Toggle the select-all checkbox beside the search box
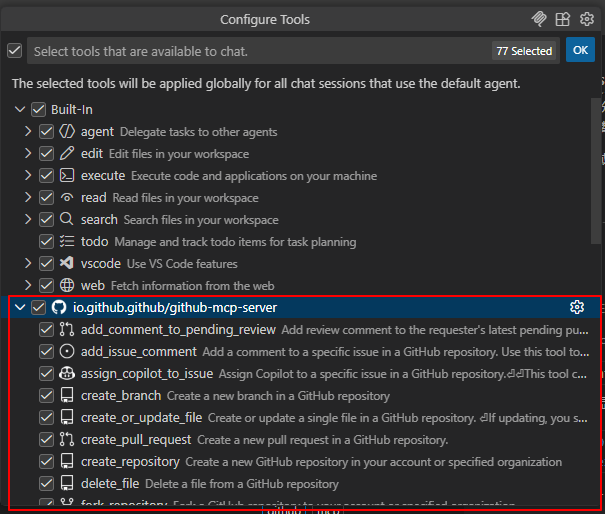The height and width of the screenshot is (514, 605). [x=15, y=51]
